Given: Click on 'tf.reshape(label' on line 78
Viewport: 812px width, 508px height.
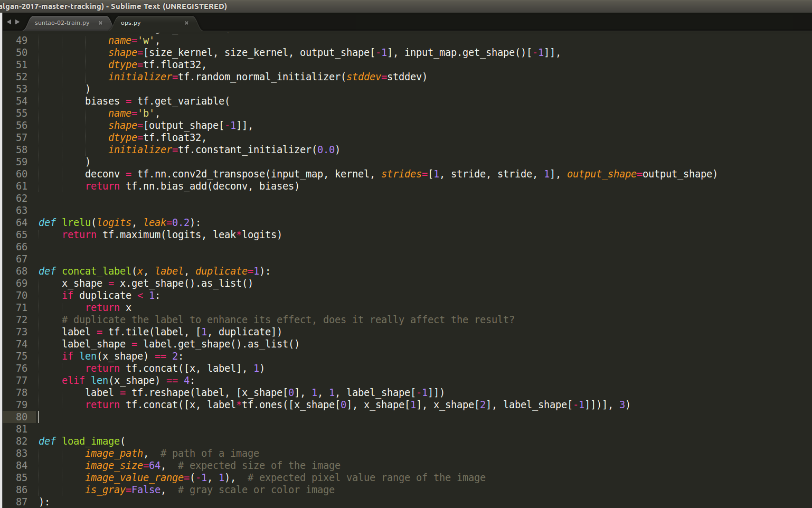Looking at the screenshot, I should (178, 392).
